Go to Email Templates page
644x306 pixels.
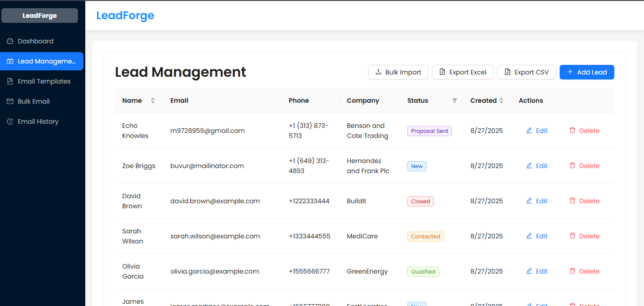click(42, 81)
